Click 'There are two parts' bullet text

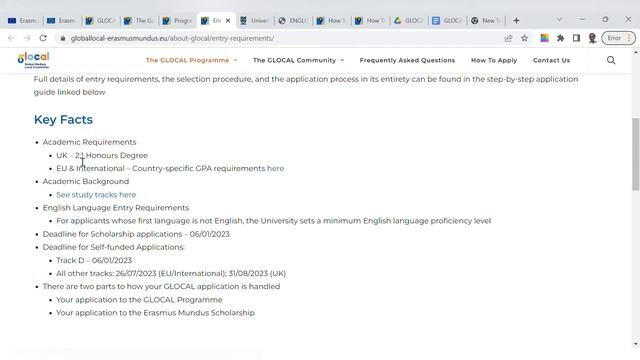coord(161,287)
